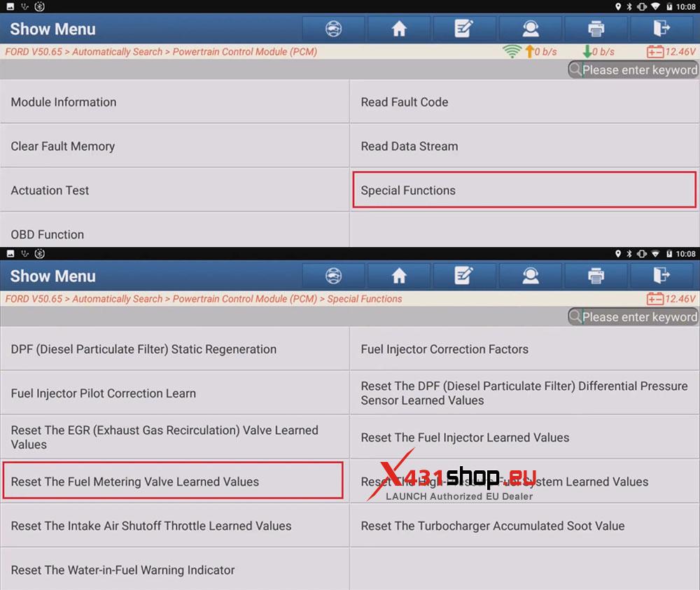The height and width of the screenshot is (590, 700).
Task: Tap the home icon in top toolbar
Action: (x=399, y=29)
